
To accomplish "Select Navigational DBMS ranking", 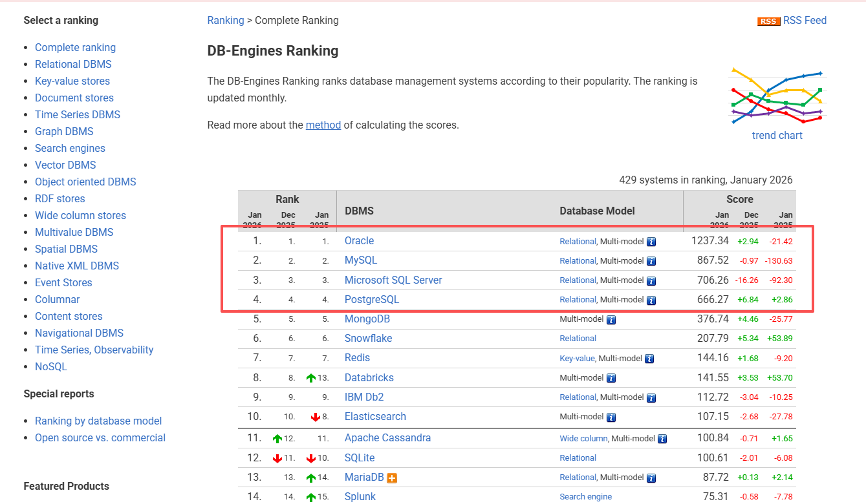I will point(79,333).
